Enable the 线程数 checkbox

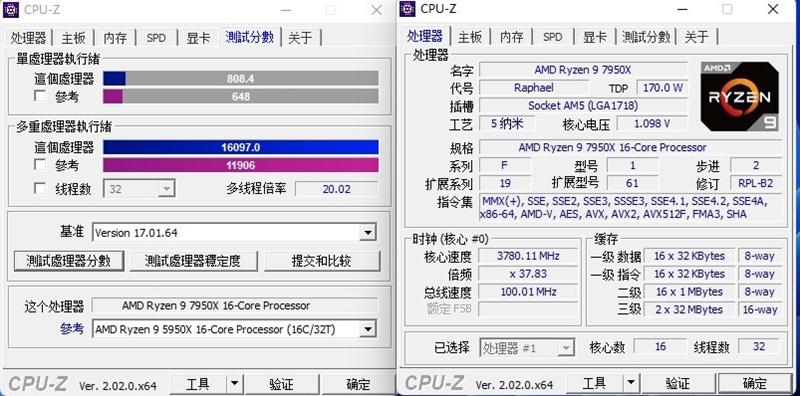39,188
